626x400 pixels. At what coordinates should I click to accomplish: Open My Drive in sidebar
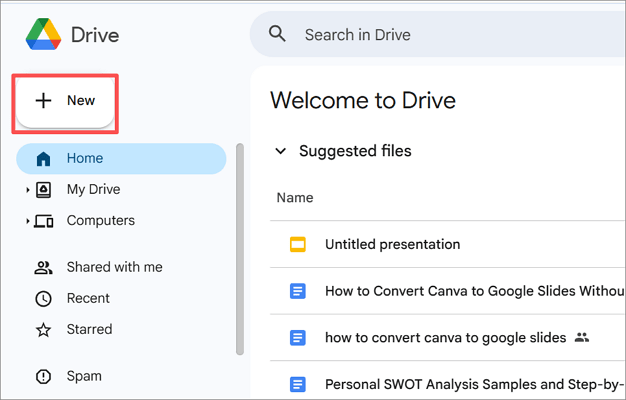(x=93, y=189)
